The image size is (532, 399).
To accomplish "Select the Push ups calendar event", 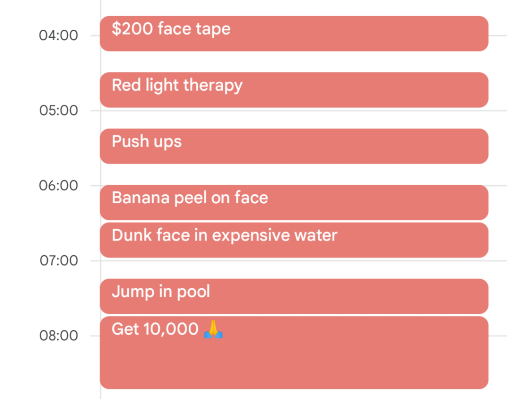I will [x=294, y=146].
